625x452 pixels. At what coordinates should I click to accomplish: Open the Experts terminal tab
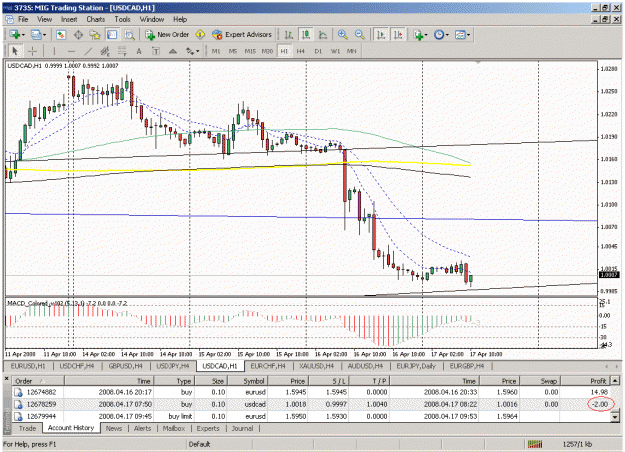tap(208, 428)
